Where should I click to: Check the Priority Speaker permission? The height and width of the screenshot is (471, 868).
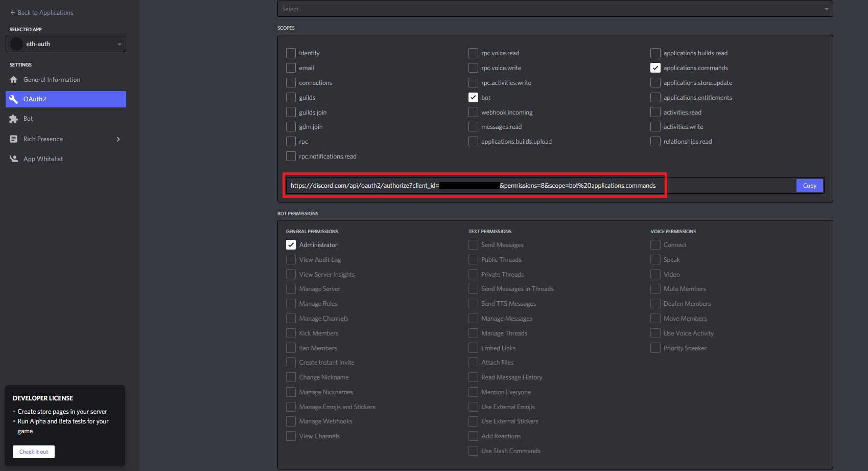tap(655, 348)
